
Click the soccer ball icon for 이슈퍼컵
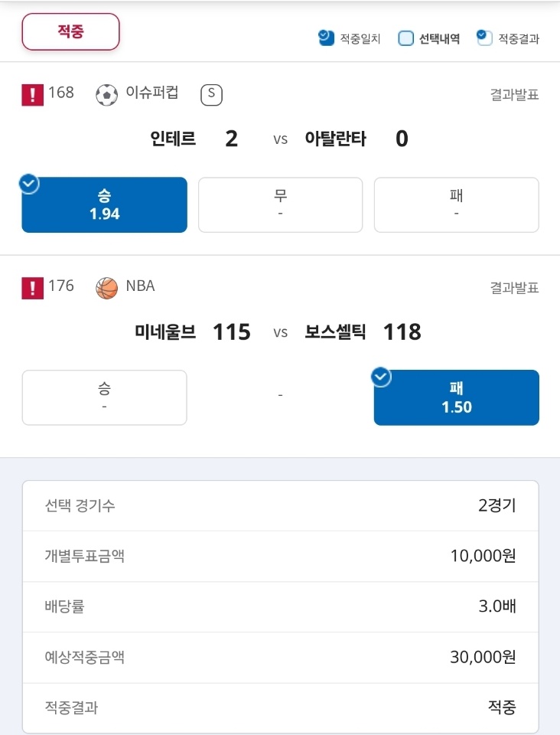tap(107, 95)
